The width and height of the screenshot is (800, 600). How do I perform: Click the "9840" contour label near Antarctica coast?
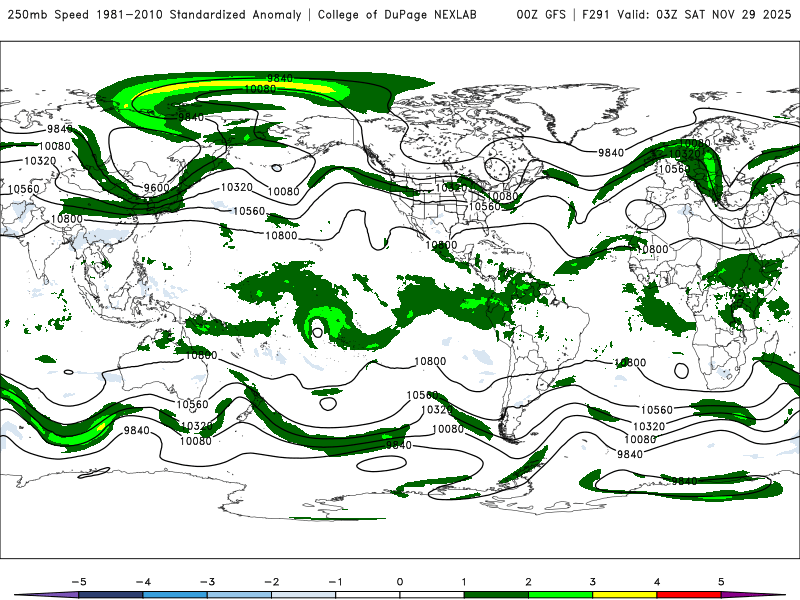(x=684, y=481)
